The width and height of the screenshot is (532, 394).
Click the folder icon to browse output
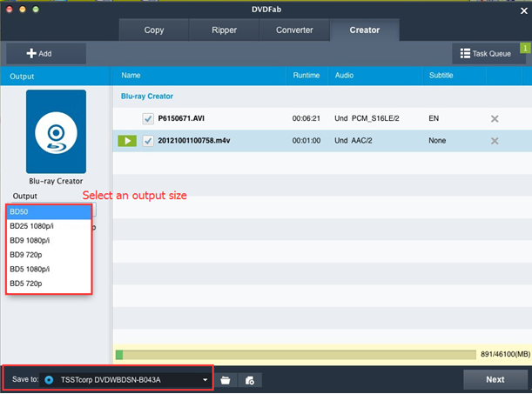226,380
